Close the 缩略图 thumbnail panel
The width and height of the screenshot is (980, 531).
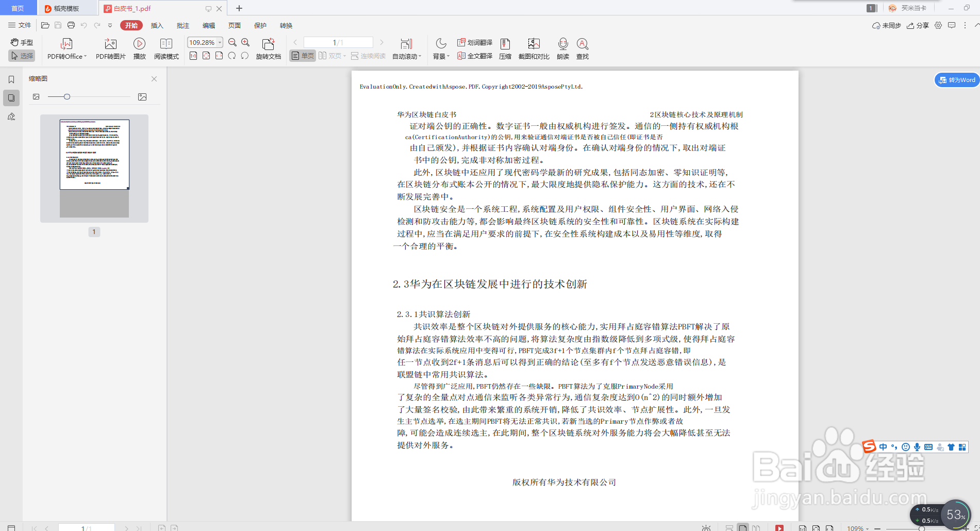pos(154,79)
